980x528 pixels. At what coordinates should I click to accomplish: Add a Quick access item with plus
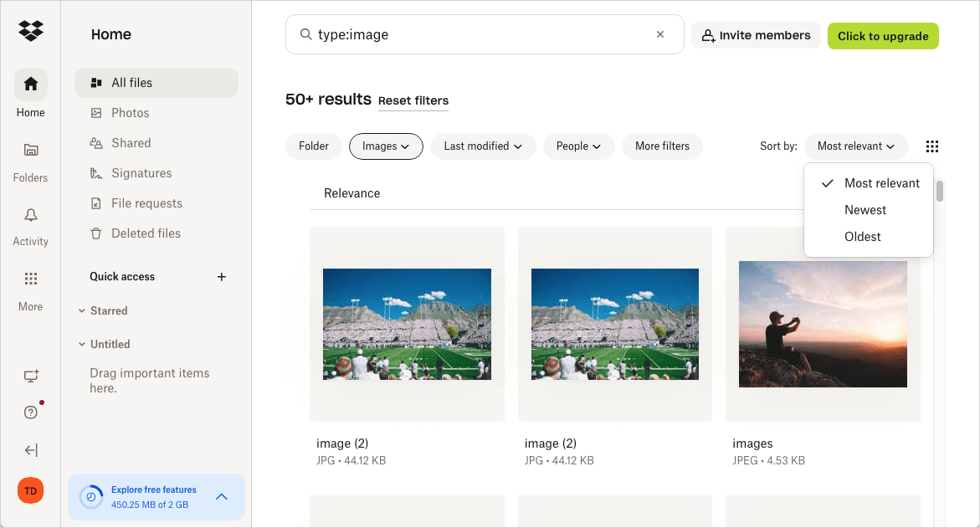point(221,277)
